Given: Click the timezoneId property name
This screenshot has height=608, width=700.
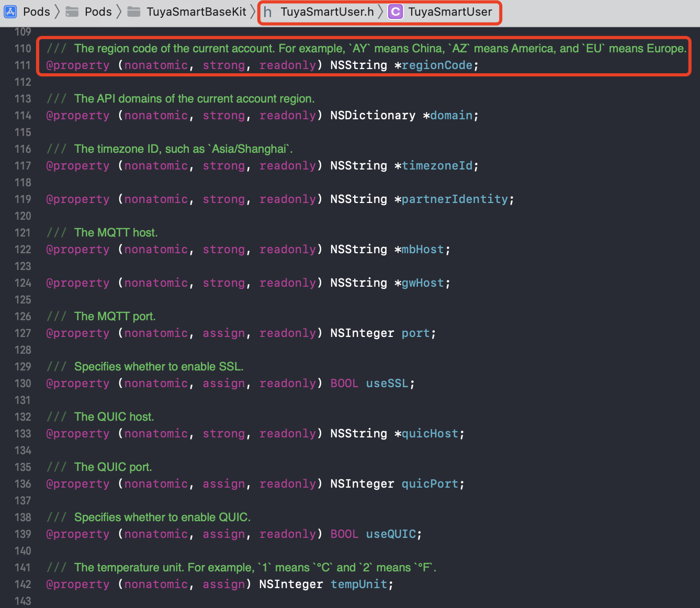Looking at the screenshot, I should click(x=437, y=165).
